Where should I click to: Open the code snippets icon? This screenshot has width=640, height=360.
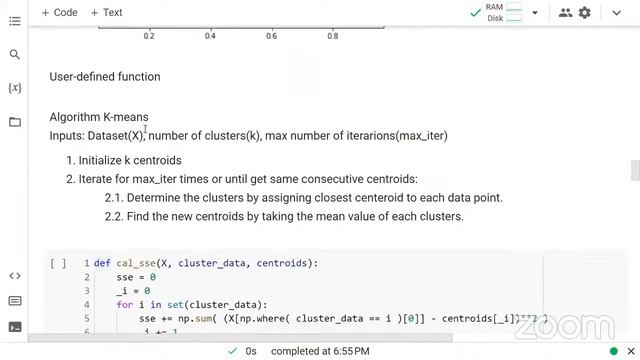[15, 276]
